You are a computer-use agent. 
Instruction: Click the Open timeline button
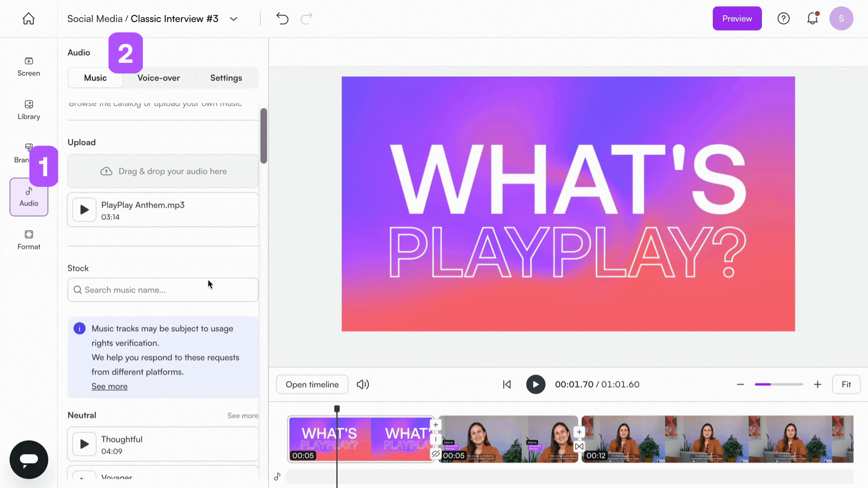pos(312,385)
